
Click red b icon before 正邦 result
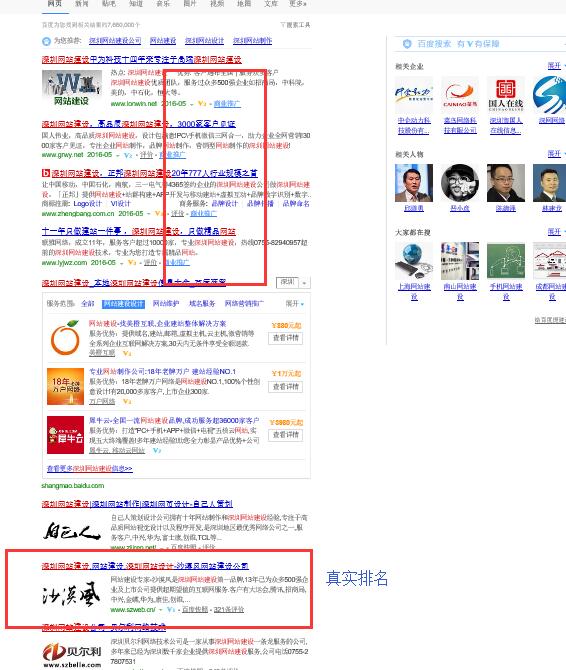click(46, 173)
